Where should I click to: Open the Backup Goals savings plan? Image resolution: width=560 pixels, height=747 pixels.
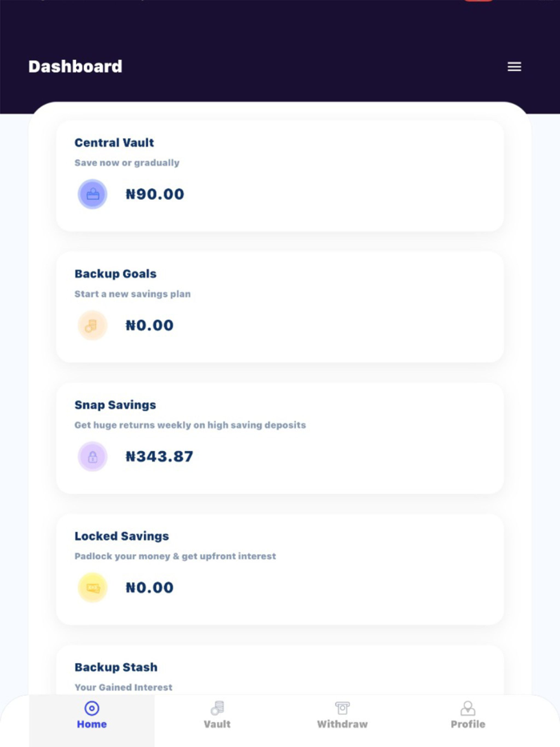[x=280, y=307]
